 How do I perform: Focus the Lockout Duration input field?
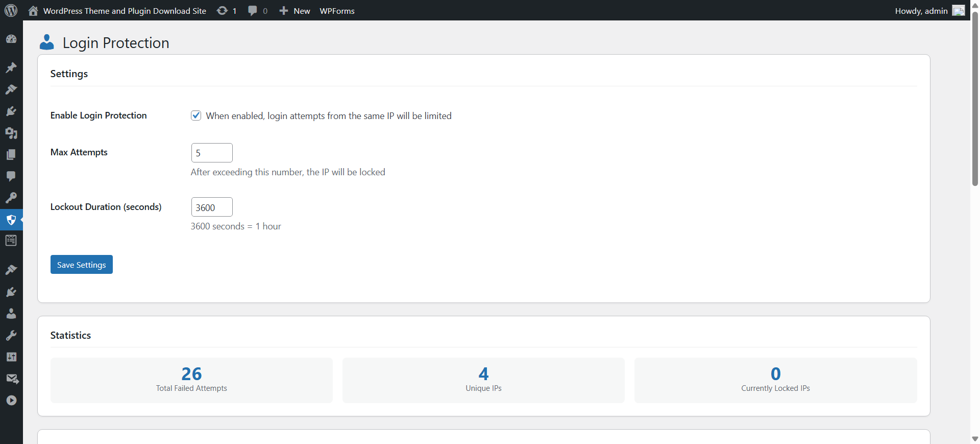(212, 207)
